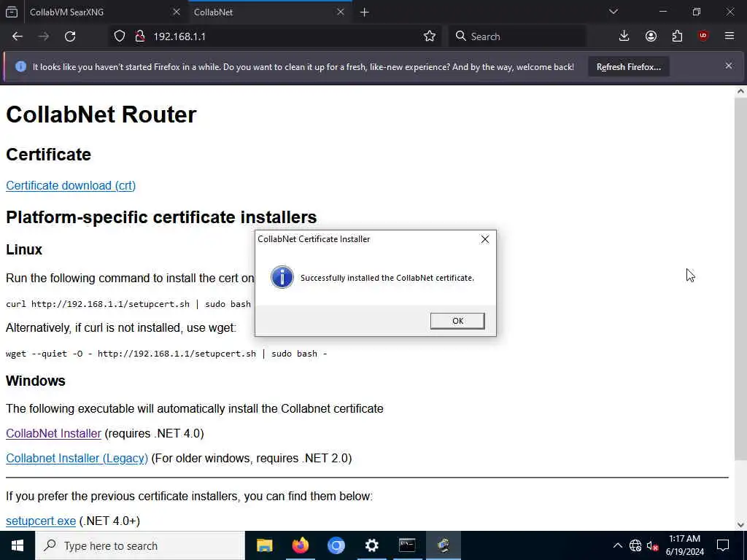Open File Explorer from the taskbar
The height and width of the screenshot is (560, 747).
[x=264, y=545]
